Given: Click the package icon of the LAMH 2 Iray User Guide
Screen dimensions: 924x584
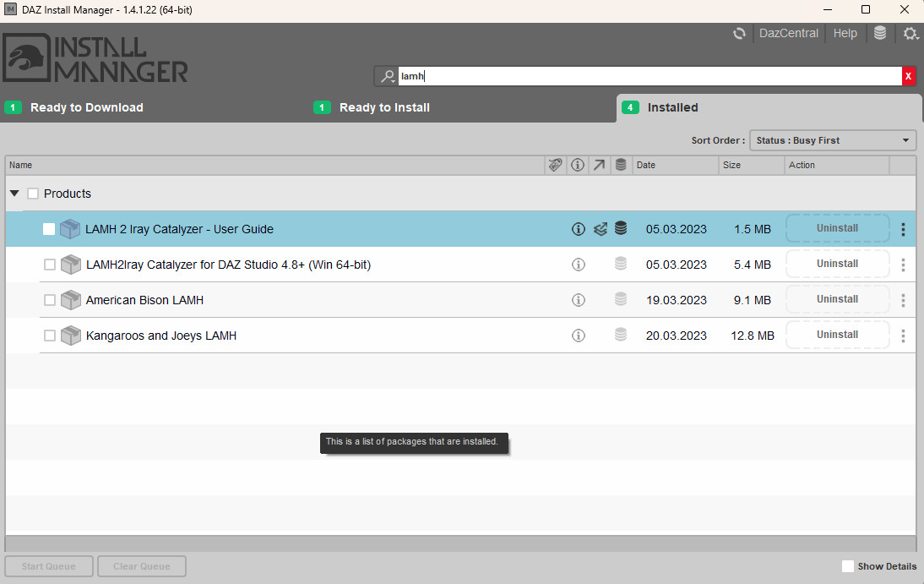Looking at the screenshot, I should point(70,229).
